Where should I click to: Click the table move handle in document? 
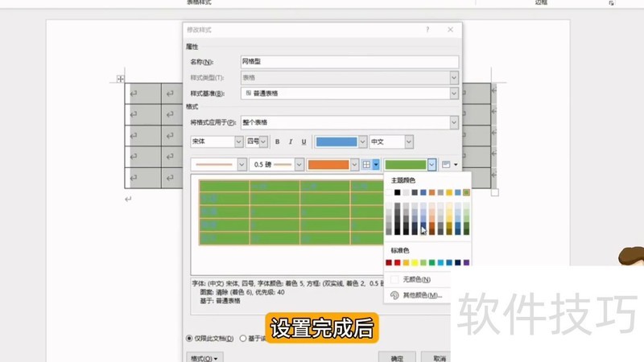[x=120, y=79]
